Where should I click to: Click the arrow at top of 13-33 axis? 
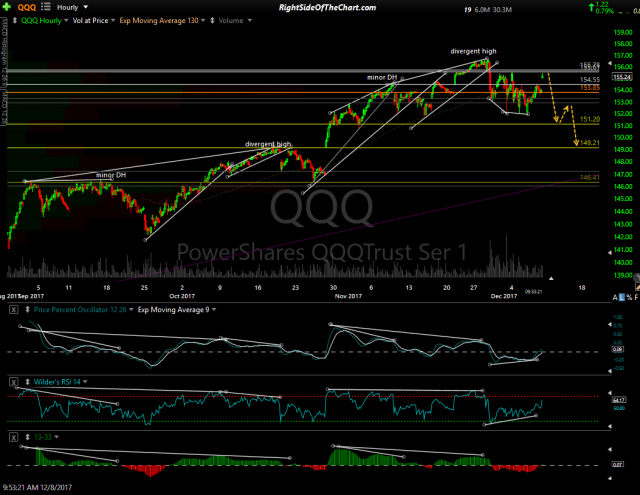click(610, 449)
